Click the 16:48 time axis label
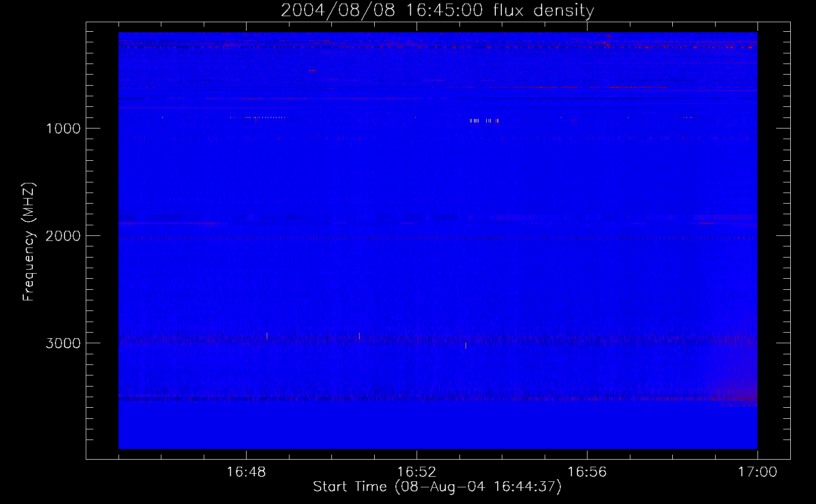The width and height of the screenshot is (816, 504). [246, 472]
